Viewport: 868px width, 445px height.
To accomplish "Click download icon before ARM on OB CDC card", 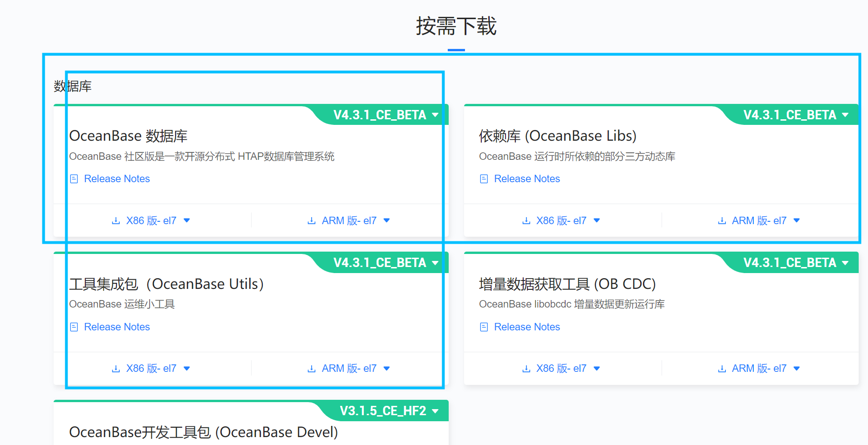I will 722,369.
